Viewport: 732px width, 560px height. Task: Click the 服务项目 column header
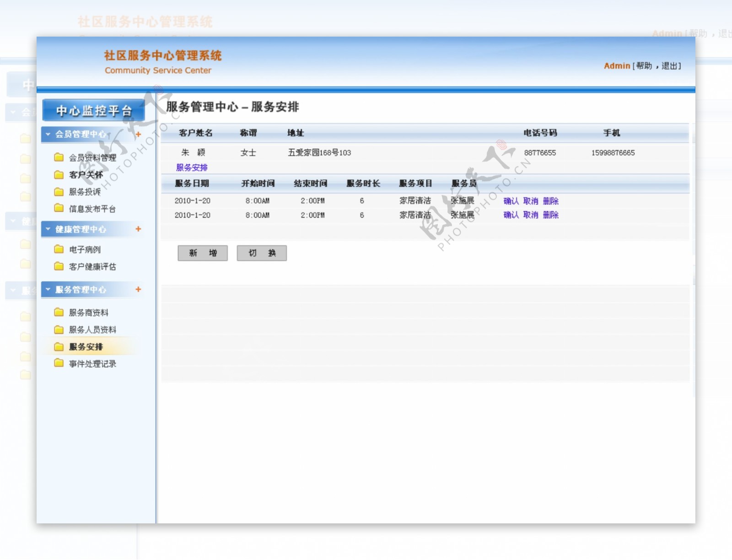[x=416, y=183]
